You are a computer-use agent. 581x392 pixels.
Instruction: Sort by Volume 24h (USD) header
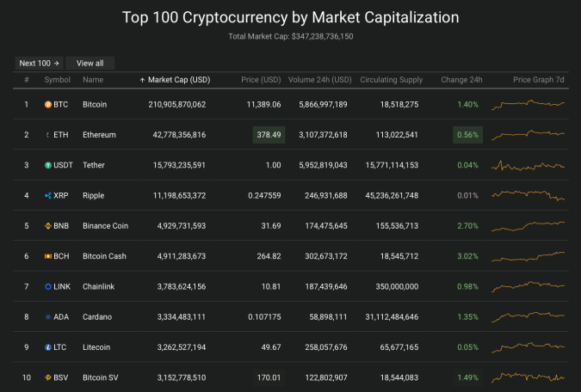tap(319, 80)
